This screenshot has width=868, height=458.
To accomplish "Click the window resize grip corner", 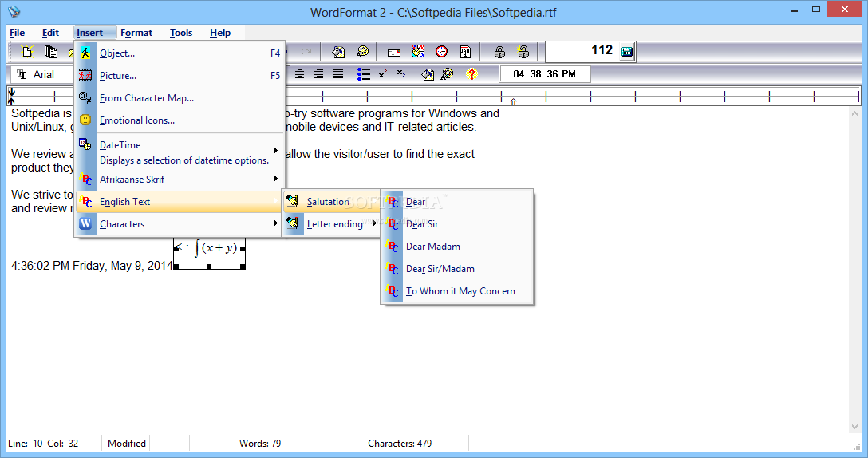I will click(x=858, y=447).
